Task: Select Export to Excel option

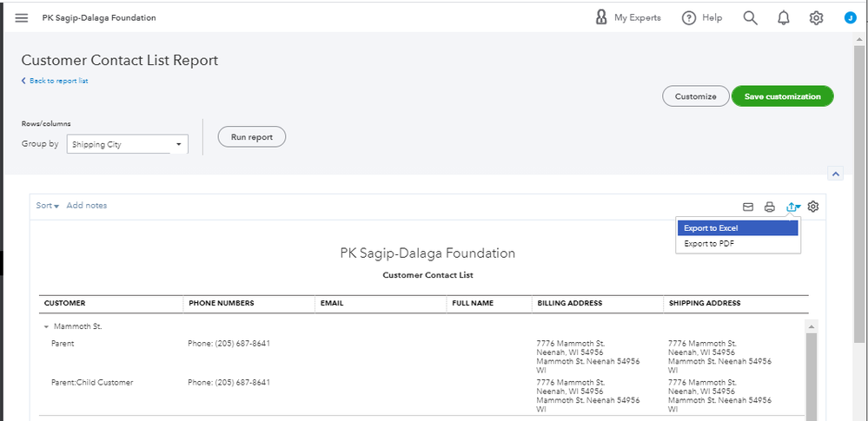Action: click(737, 228)
